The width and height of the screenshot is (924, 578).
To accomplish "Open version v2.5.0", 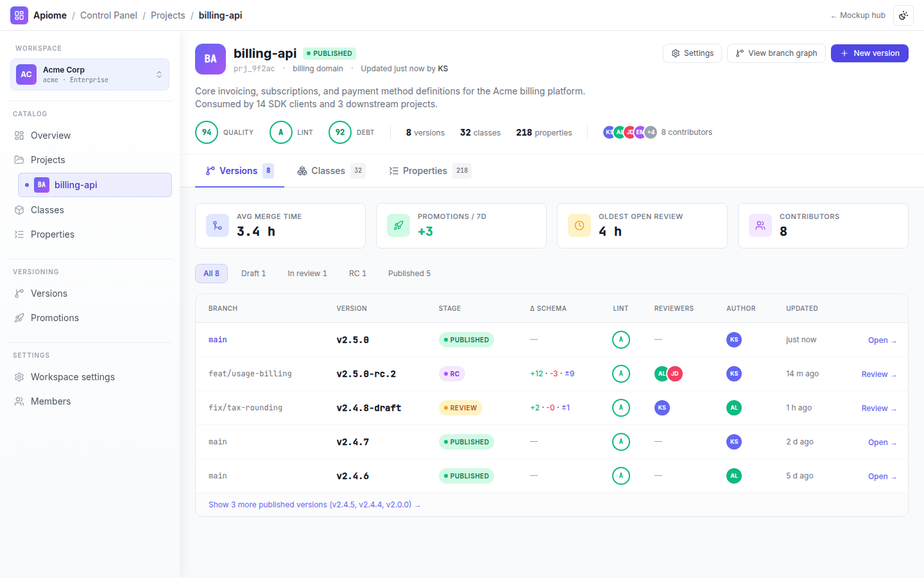I will 882,340.
